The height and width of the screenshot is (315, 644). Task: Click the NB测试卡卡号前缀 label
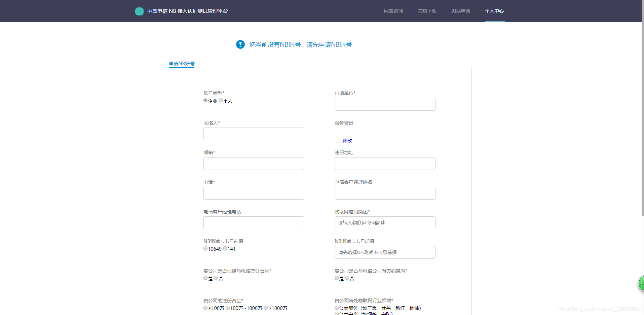[223, 241]
